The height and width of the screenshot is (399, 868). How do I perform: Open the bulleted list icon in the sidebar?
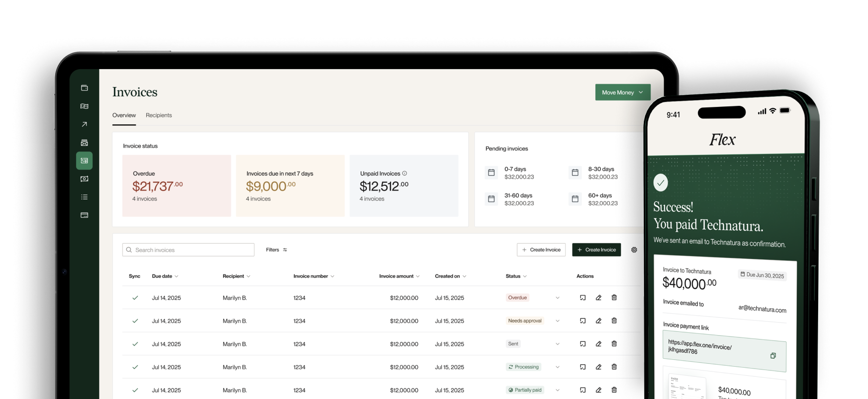[x=84, y=197]
